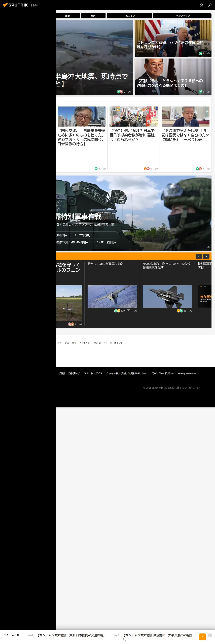This screenshot has width=215, height=644.
Task: Open 16:46 tsunami warning ticker headline
Action: [157, 637]
